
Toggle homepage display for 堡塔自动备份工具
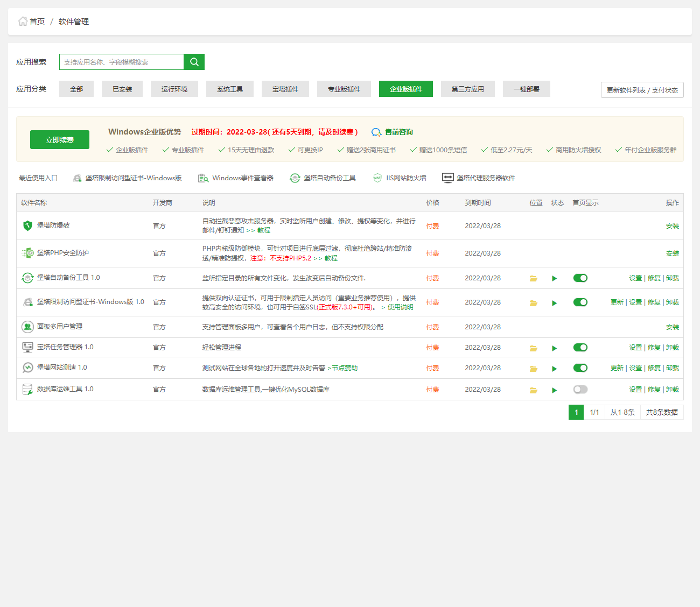[580, 278]
